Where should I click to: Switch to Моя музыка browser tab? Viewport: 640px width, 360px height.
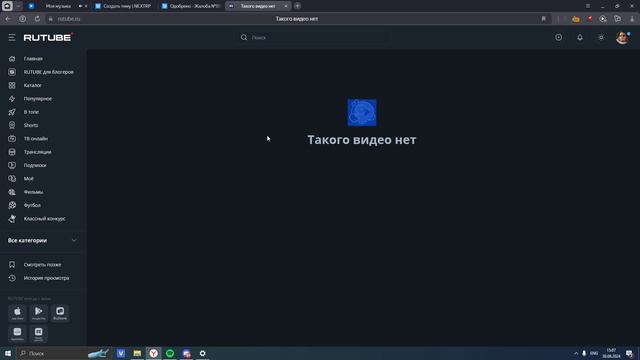pyautogui.click(x=58, y=6)
